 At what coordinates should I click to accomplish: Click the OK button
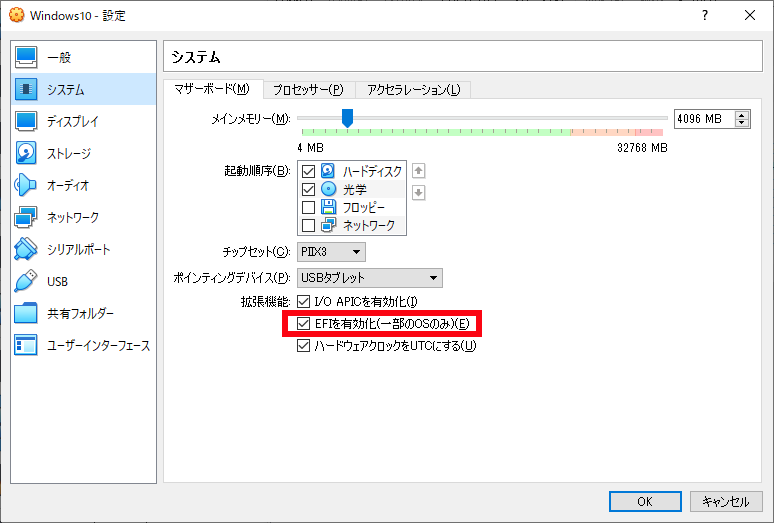pos(645,502)
